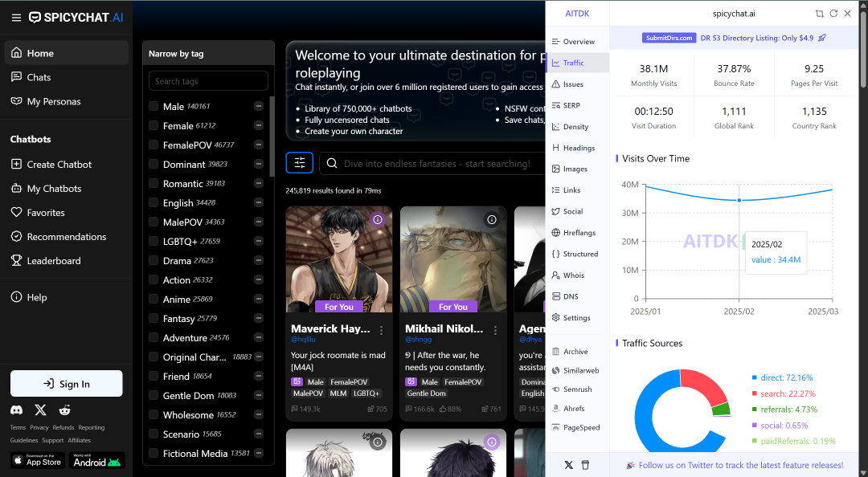Click the info icon on the lower-left white-haired card
This screenshot has height=477, width=868.
(x=378, y=442)
